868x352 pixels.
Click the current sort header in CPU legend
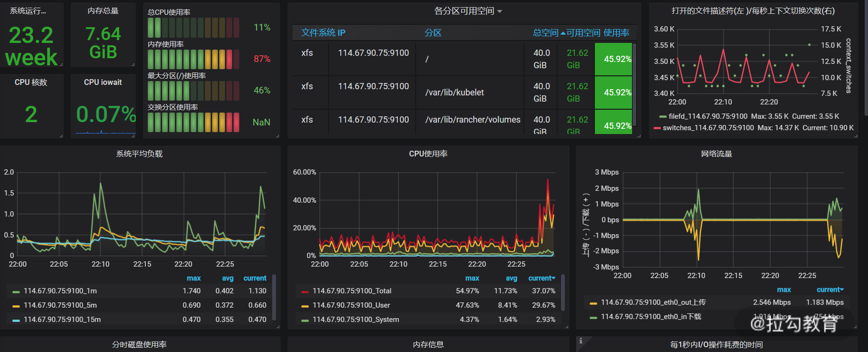(541, 278)
